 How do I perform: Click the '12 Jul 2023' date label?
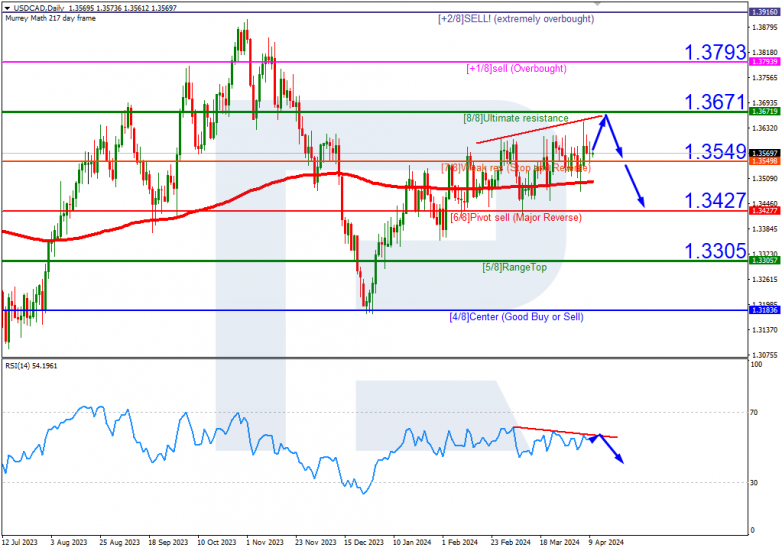(19, 543)
